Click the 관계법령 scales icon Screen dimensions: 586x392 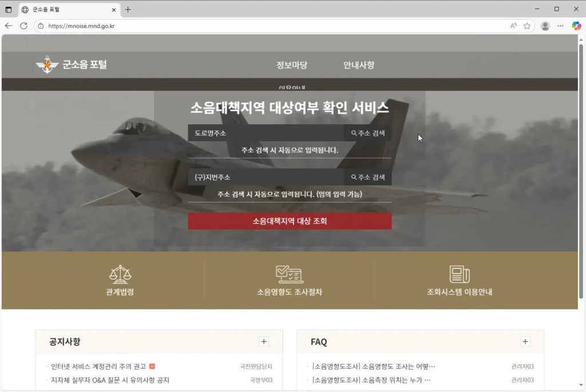[x=120, y=274]
